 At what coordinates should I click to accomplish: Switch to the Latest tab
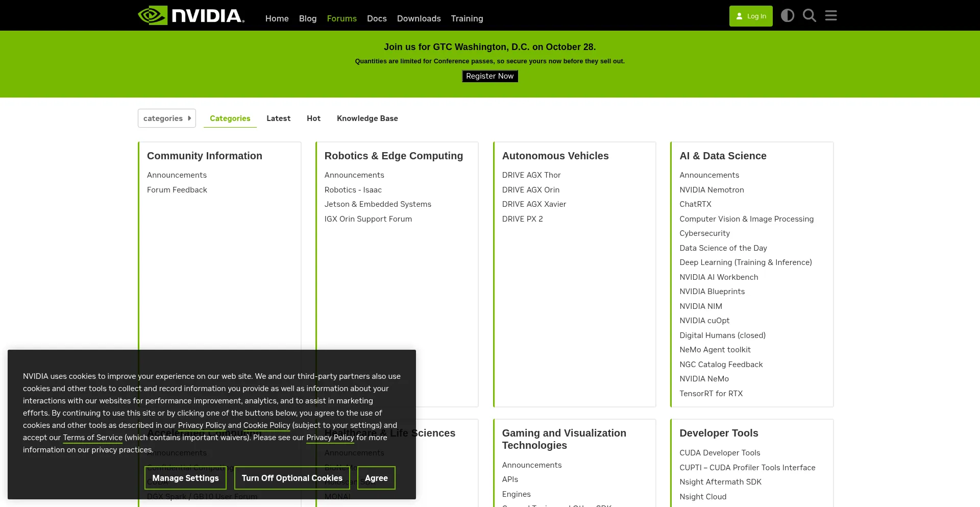278,118
